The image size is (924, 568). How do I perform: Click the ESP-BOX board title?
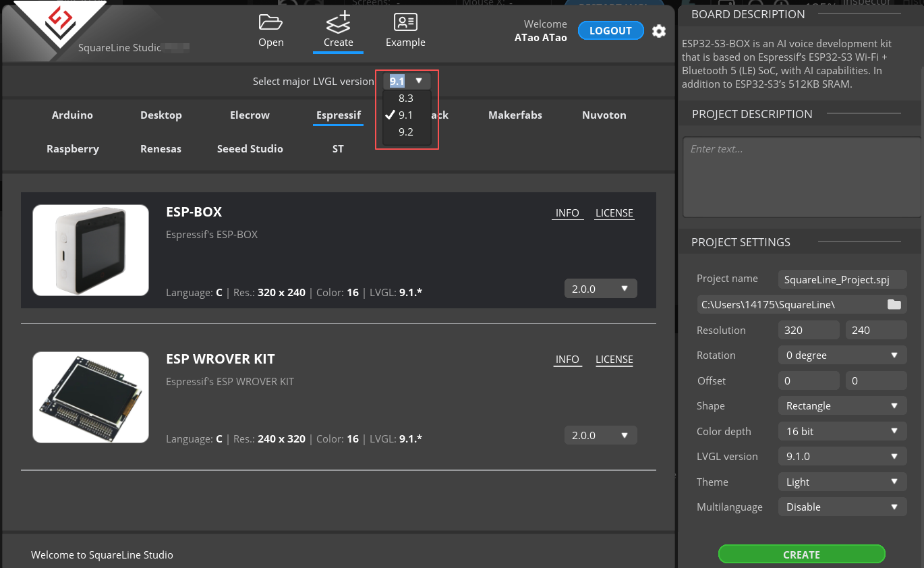coord(194,212)
